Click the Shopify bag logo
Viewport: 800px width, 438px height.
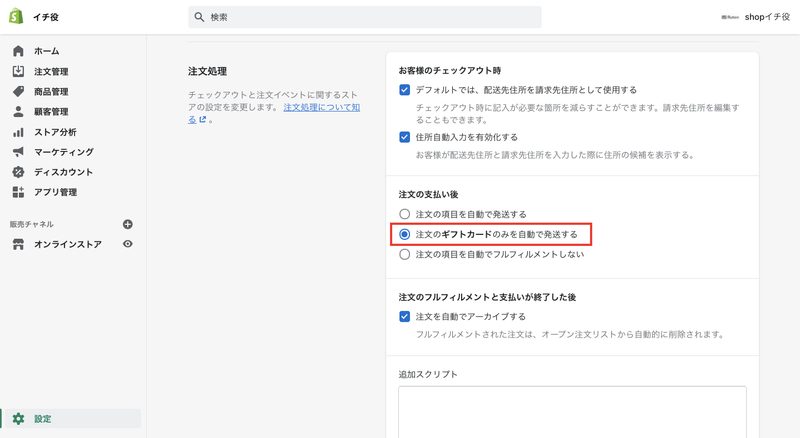point(16,16)
